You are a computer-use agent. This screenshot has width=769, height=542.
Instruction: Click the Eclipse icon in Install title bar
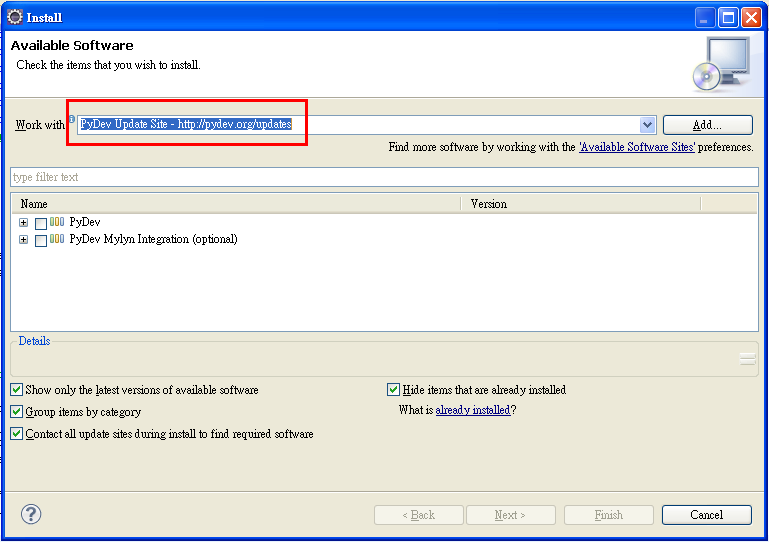coord(15,17)
